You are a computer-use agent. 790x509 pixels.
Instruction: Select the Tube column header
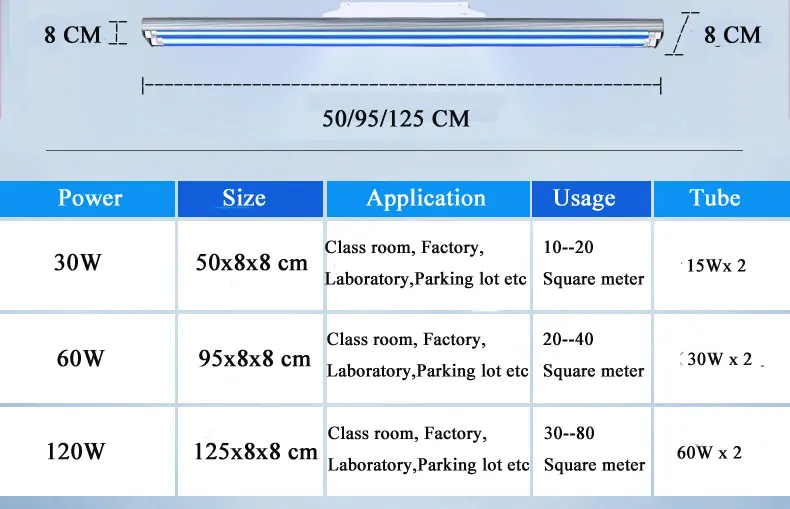point(715,197)
